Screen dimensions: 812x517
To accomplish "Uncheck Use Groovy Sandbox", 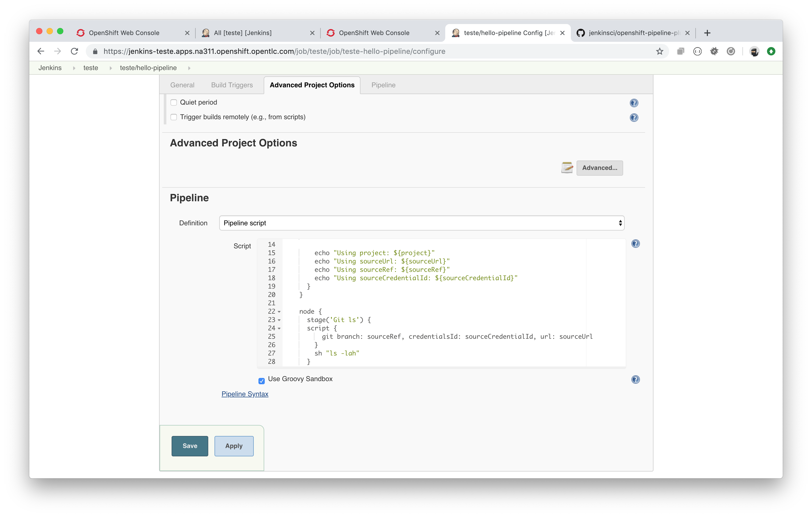I will tap(261, 381).
